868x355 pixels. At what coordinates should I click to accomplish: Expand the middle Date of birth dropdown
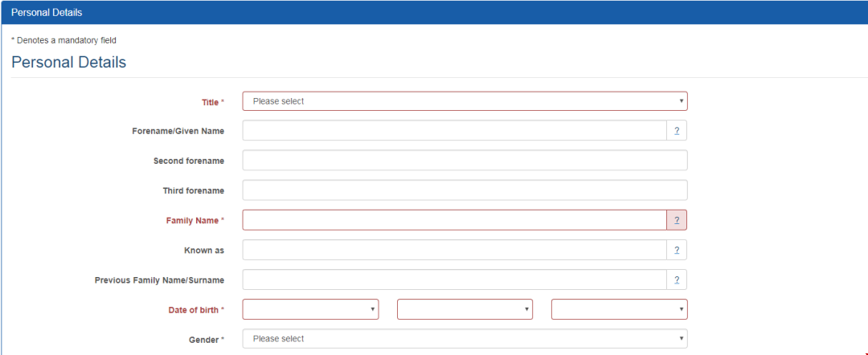pyautogui.click(x=465, y=309)
